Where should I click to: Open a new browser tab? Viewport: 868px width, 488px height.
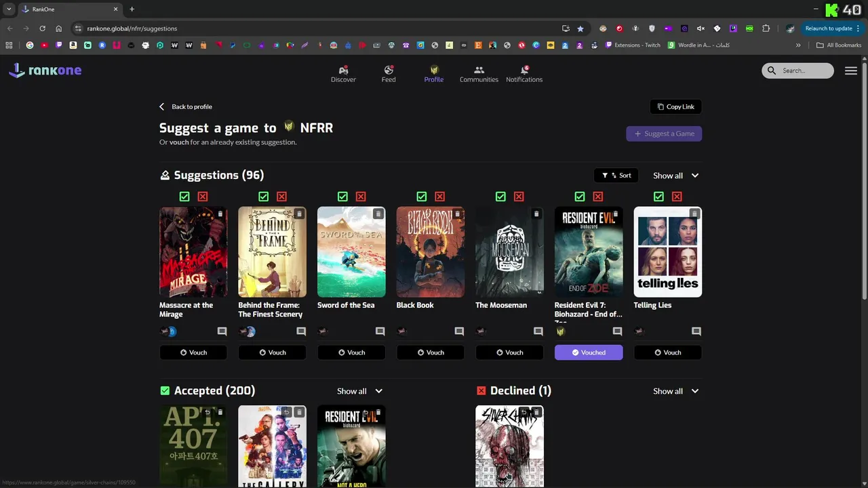(132, 9)
